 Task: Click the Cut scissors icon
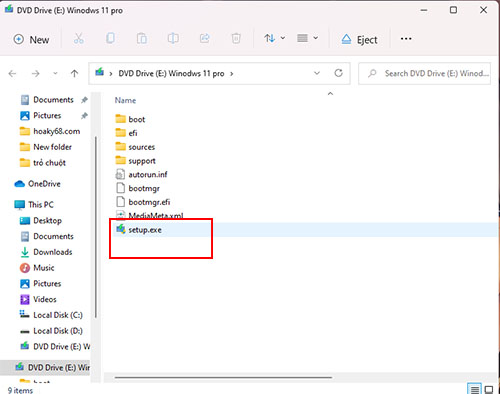(x=79, y=39)
